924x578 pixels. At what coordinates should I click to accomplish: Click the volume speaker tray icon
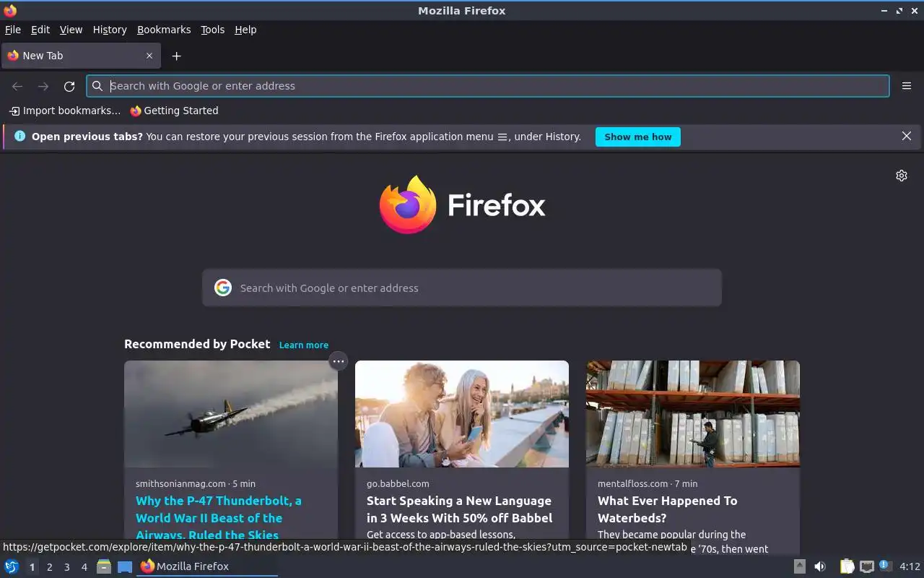pyautogui.click(x=820, y=566)
